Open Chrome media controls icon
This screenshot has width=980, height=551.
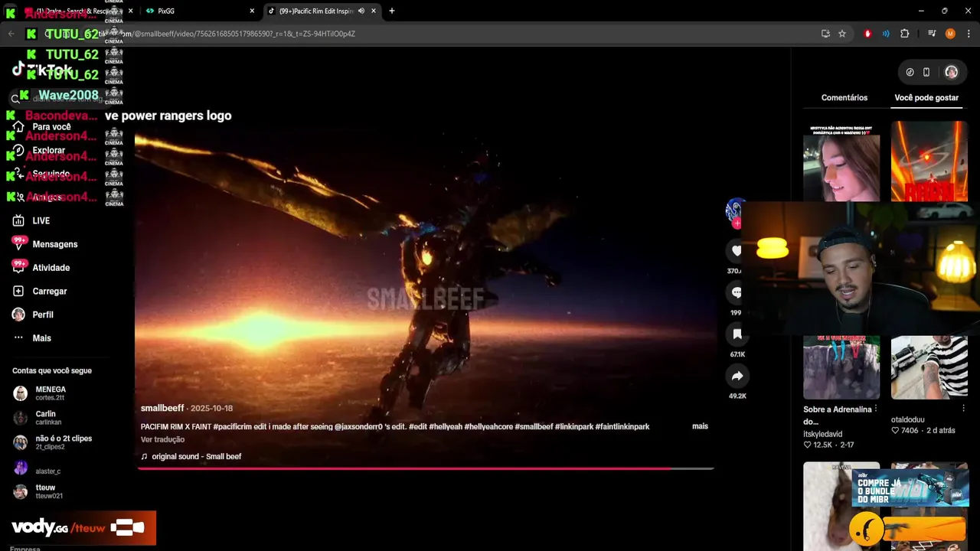tap(932, 34)
